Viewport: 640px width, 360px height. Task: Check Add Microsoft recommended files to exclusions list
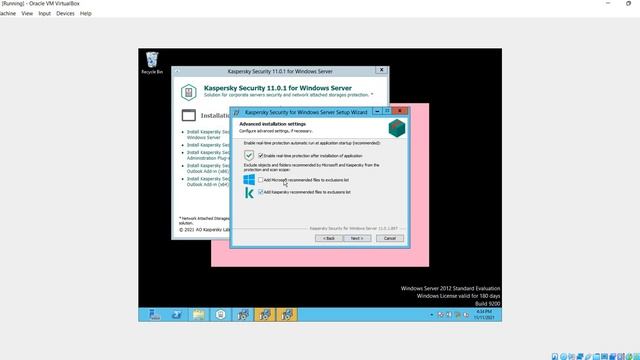(x=261, y=180)
